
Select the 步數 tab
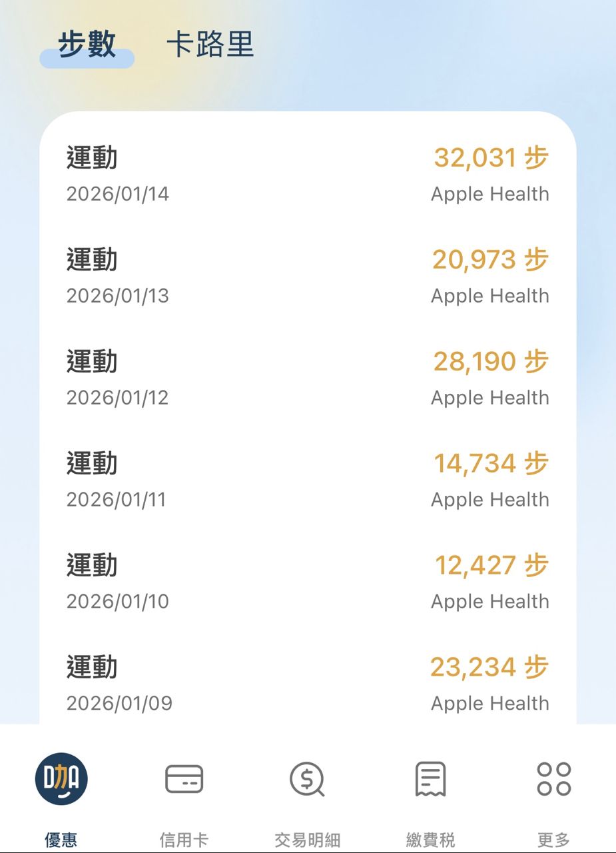(87, 45)
